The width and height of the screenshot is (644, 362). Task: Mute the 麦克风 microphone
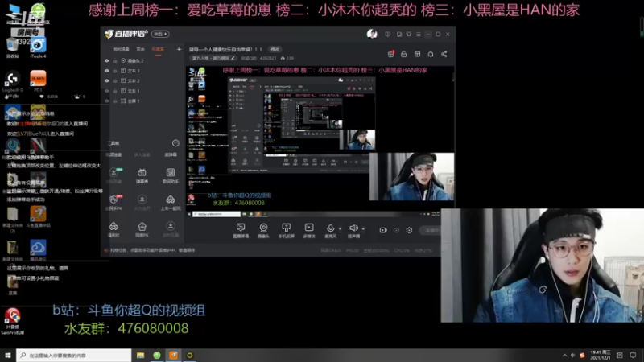(x=330, y=231)
